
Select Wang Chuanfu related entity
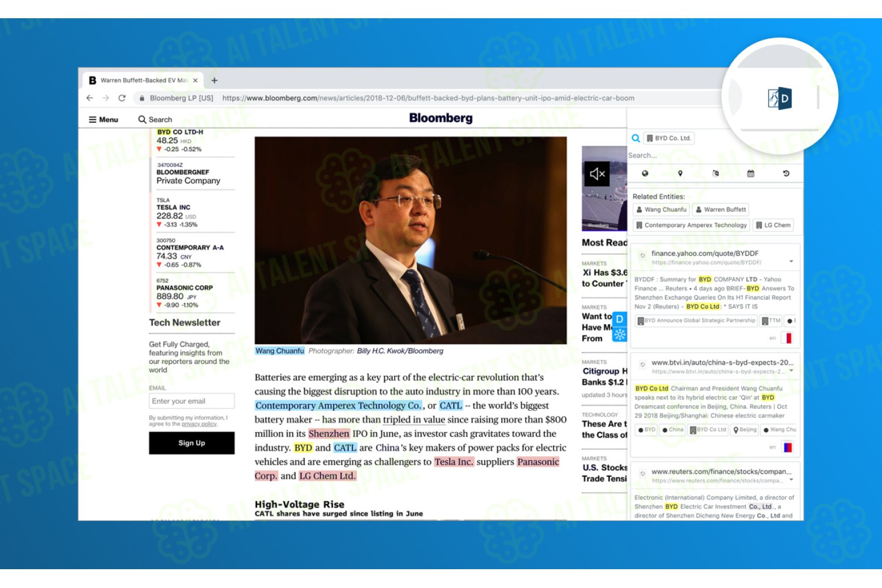point(661,209)
